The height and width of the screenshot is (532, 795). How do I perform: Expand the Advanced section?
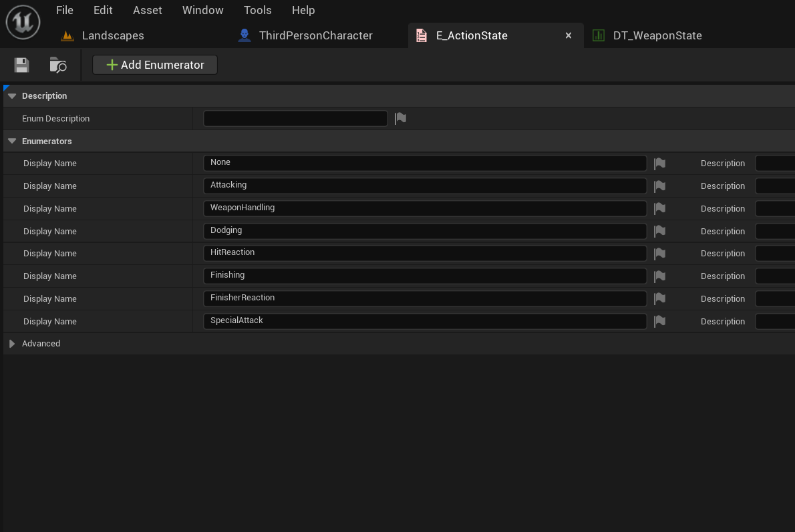[11, 343]
